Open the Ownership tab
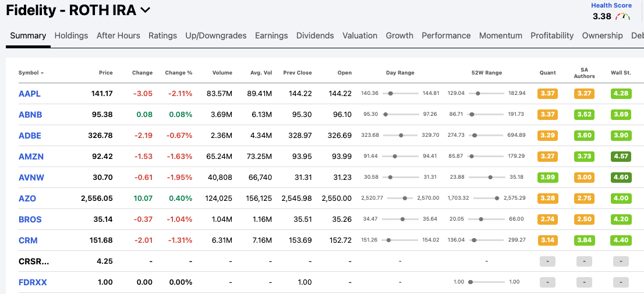The image size is (644, 294). coord(603,36)
